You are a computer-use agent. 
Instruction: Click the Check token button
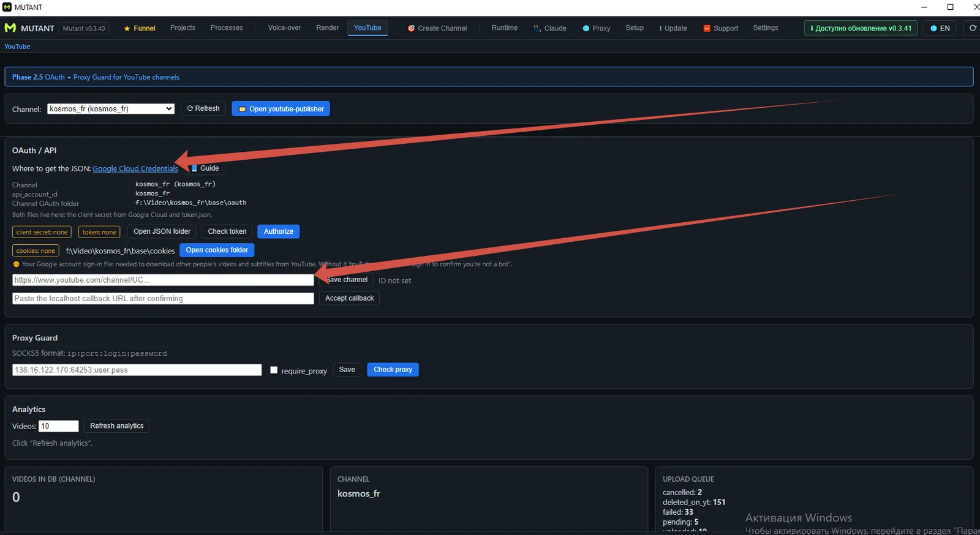227,231
